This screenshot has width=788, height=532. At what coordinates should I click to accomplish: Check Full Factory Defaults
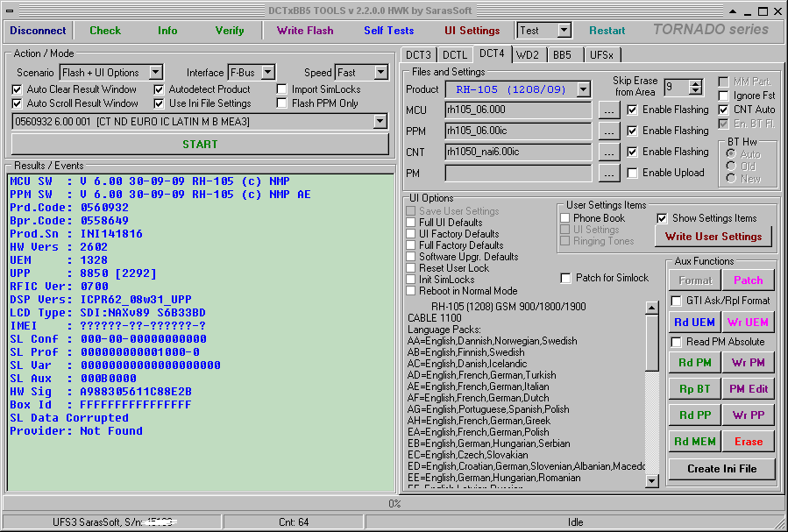[x=411, y=245]
